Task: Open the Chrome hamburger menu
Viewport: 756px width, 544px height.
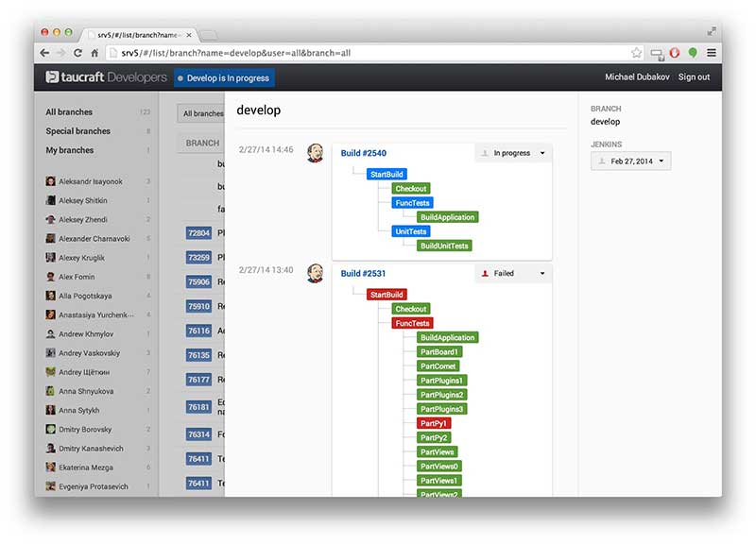Action: click(x=711, y=54)
